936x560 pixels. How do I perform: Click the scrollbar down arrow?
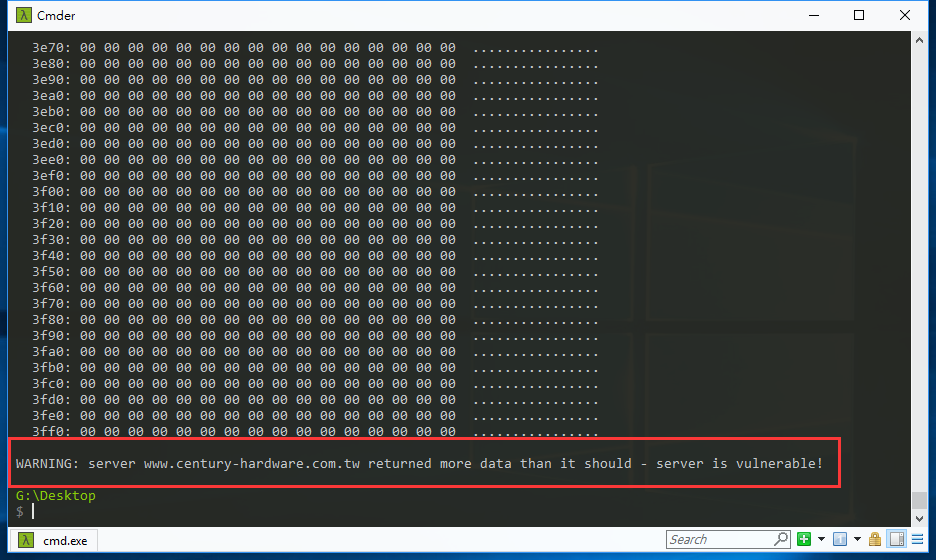[919, 519]
